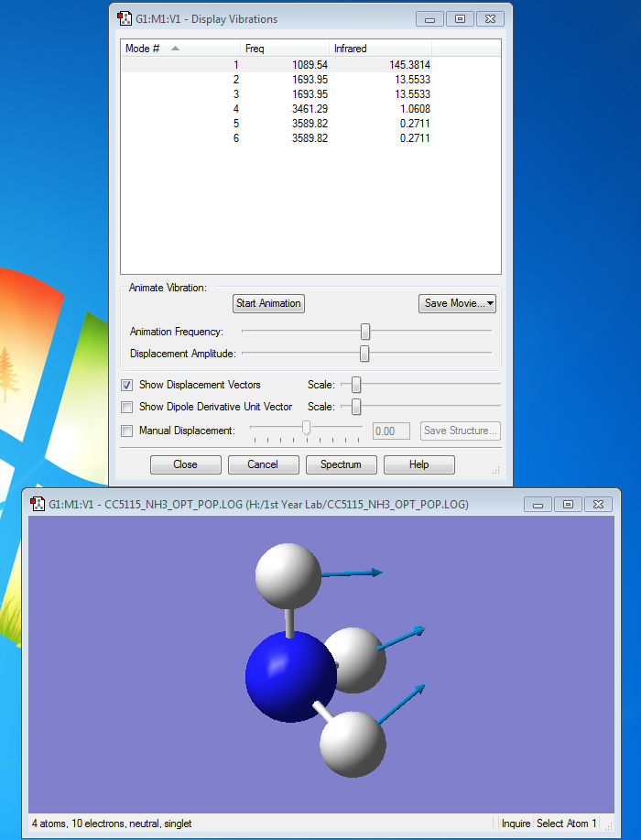The image size is (641, 840).
Task: Maximize the CC5115_NH3_OPT_POP.LOG molecule window
Action: 568,504
